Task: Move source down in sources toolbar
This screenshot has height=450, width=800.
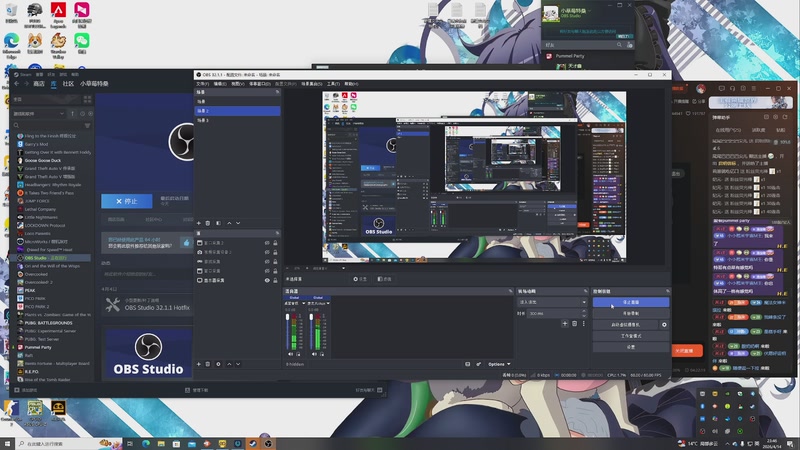Action: click(238, 364)
